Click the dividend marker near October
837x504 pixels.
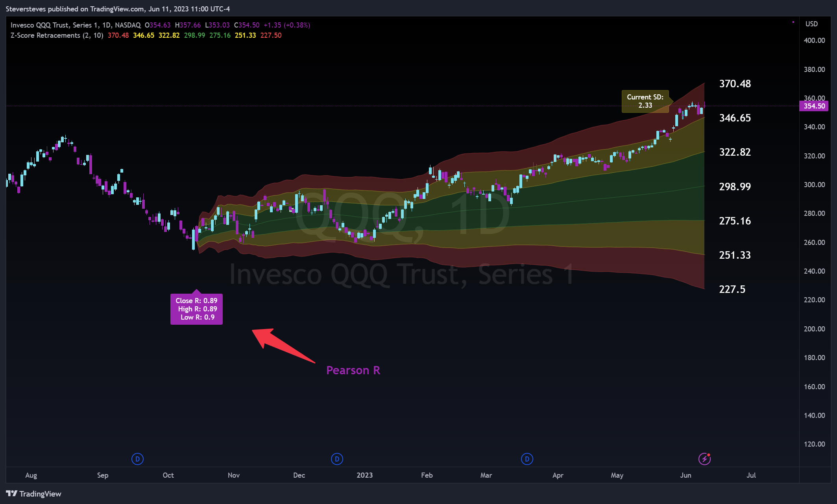click(137, 459)
